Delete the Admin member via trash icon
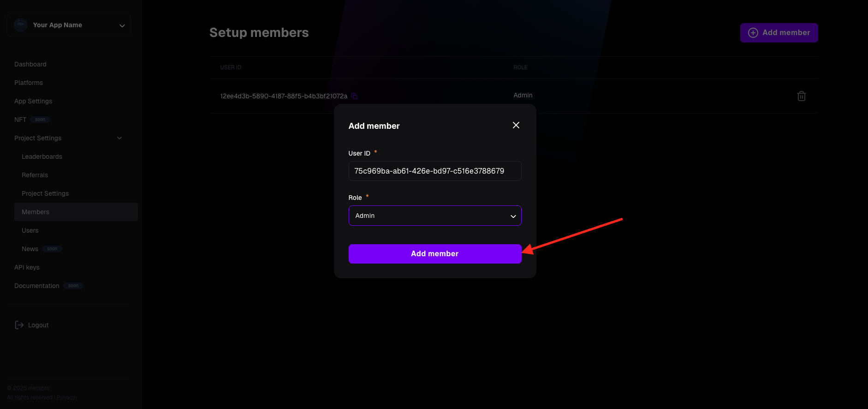 [802, 96]
